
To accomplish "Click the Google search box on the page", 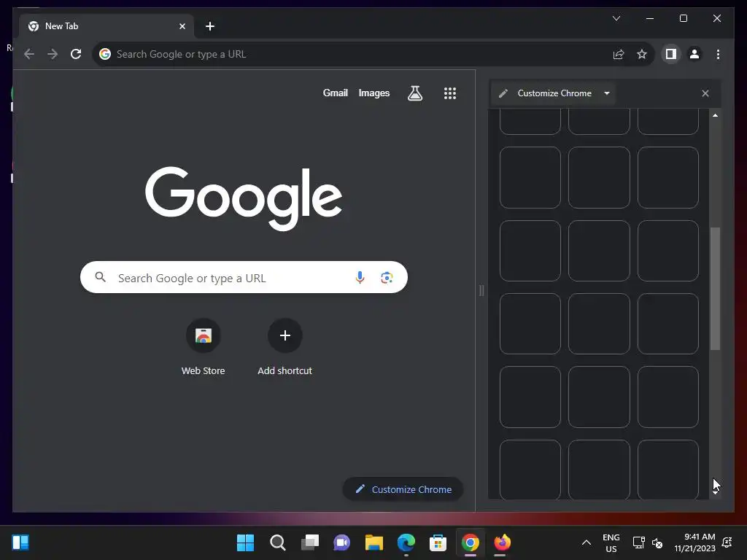I will [x=244, y=277].
